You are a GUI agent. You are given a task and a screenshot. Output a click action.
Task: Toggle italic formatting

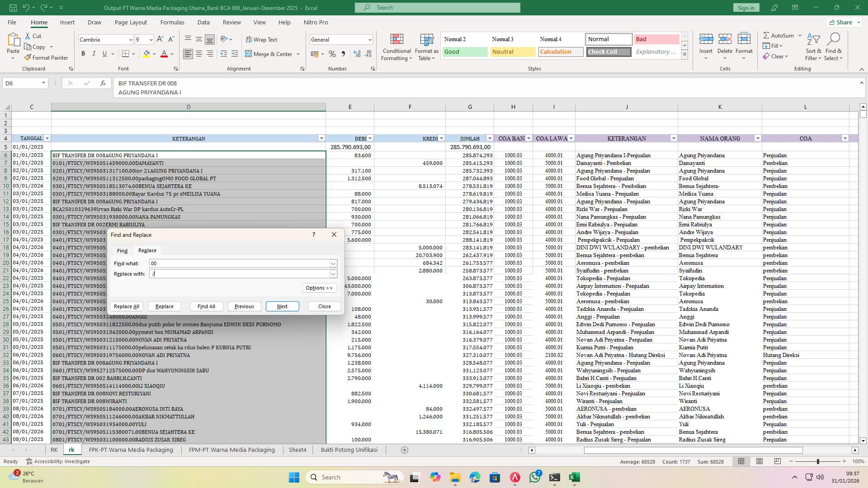pyautogui.click(x=94, y=53)
